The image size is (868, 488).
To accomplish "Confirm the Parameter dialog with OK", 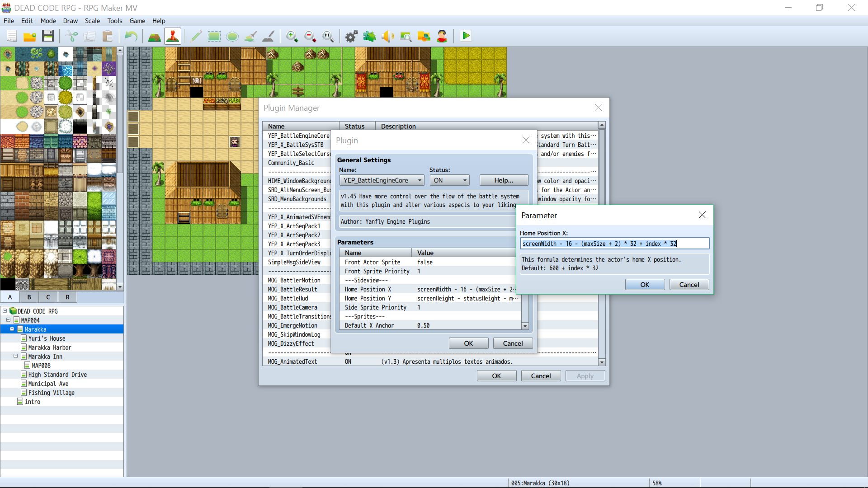I will [645, 285].
